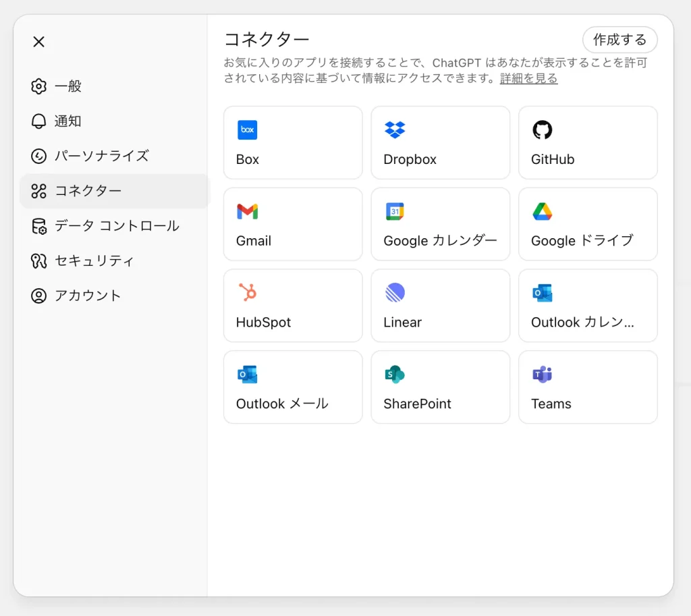
Task: Select the Google ドライブ card
Action: [x=588, y=224]
